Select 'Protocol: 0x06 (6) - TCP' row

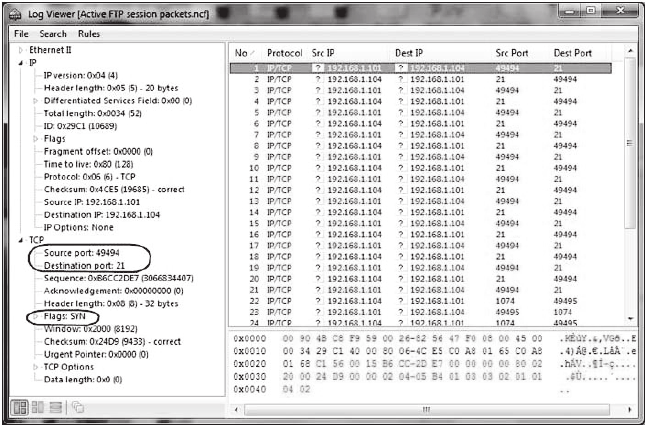pos(89,177)
